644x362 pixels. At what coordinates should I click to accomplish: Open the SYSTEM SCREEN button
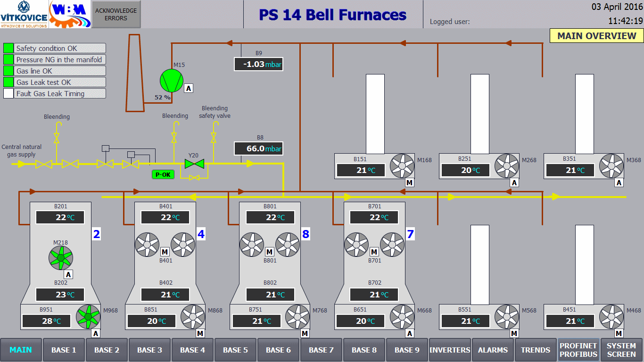click(621, 350)
